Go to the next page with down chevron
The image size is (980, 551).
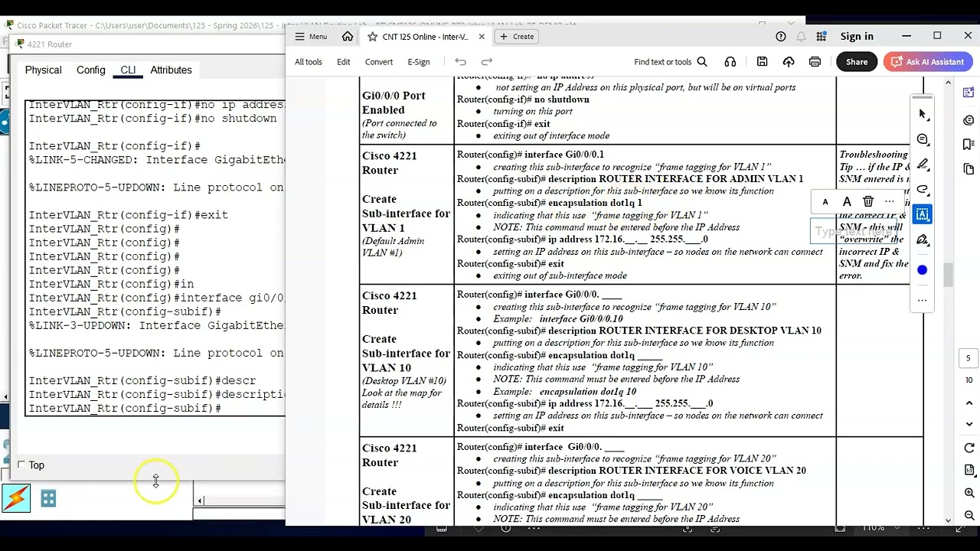click(x=969, y=424)
